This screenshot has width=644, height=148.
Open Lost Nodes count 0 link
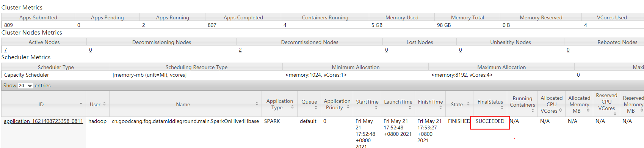(386, 50)
